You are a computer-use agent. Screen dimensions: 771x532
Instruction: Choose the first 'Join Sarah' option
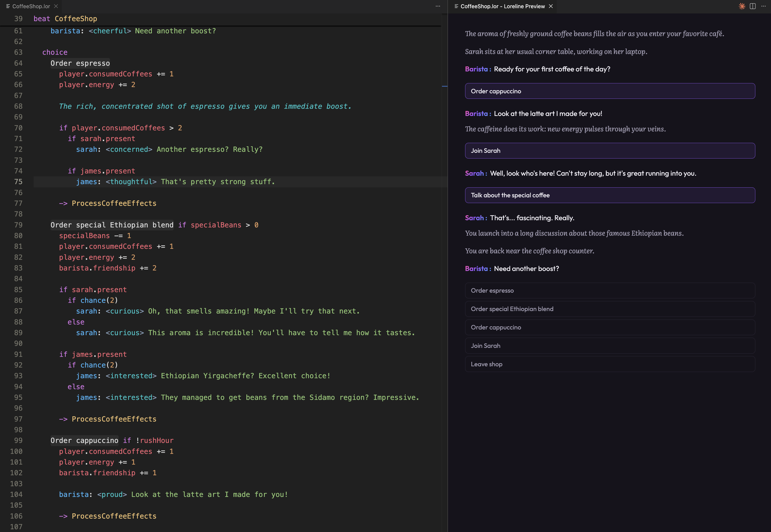[x=610, y=150]
